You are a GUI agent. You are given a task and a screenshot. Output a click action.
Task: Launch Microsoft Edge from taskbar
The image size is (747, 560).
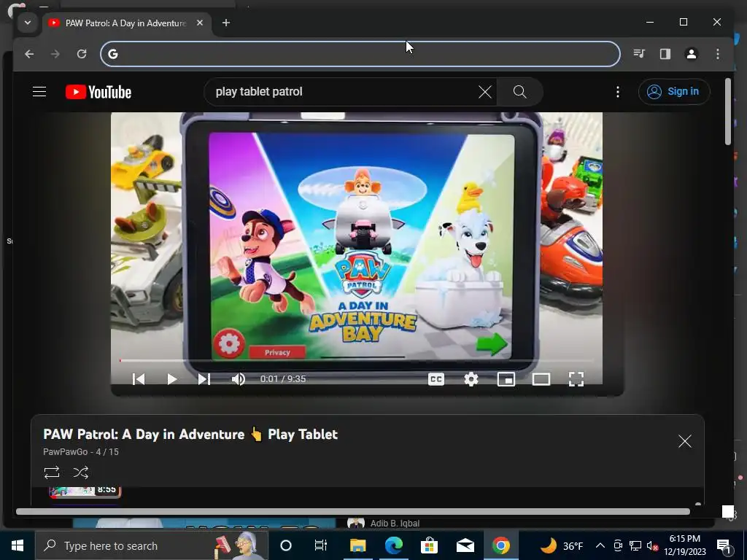tap(393, 545)
